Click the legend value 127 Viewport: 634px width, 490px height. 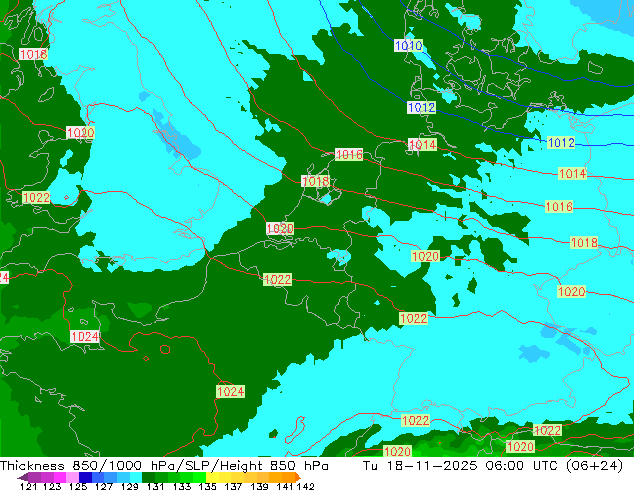(104, 486)
